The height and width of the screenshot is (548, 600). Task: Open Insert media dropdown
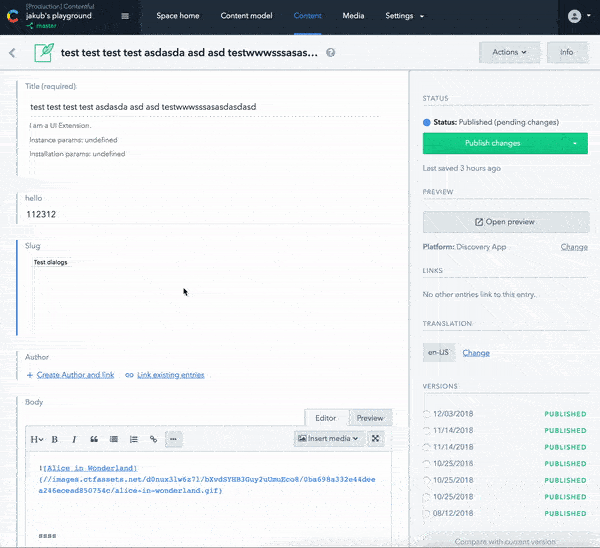point(328,439)
